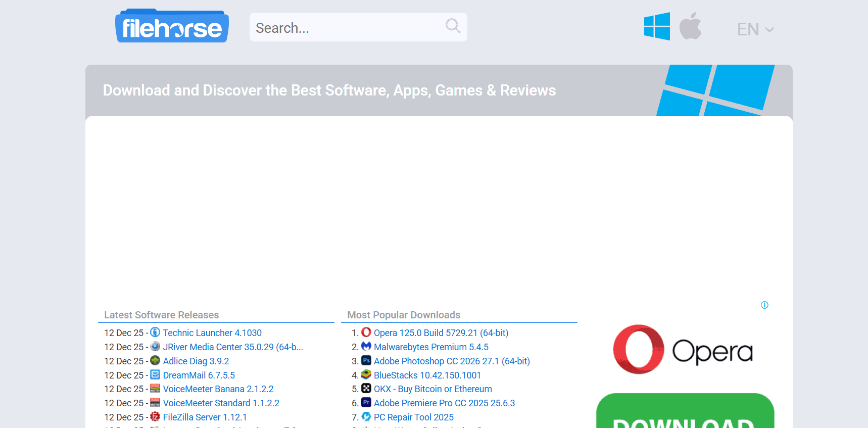Click the BlueStacks icon
This screenshot has width=868, height=428.
tap(366, 375)
